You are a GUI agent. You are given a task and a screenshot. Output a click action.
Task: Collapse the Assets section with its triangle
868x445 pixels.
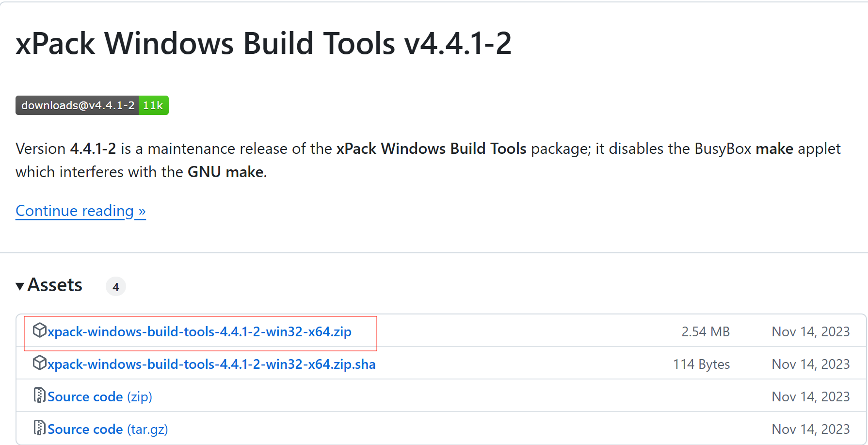(x=20, y=286)
